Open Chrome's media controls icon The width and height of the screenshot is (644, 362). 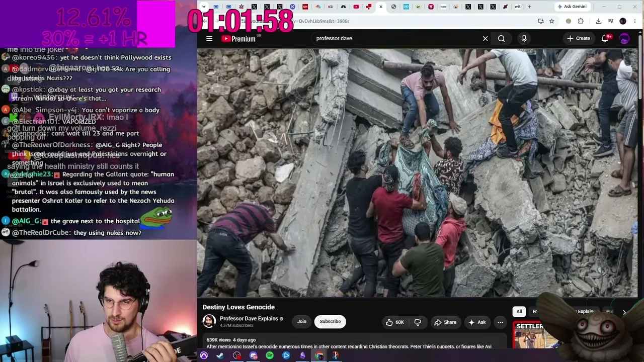pyautogui.click(x=610, y=21)
